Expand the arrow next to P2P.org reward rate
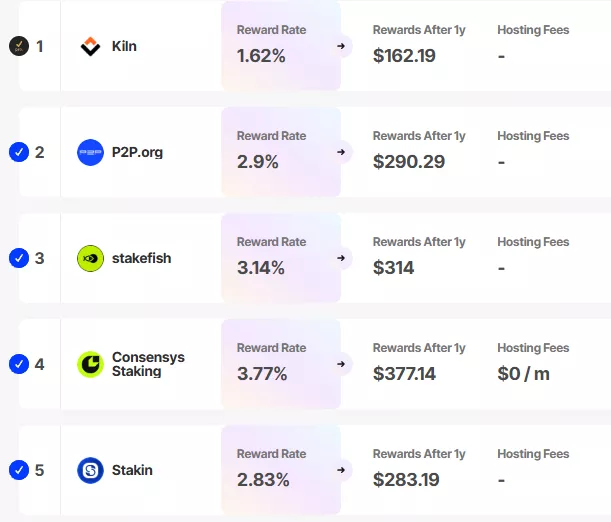 point(341,152)
